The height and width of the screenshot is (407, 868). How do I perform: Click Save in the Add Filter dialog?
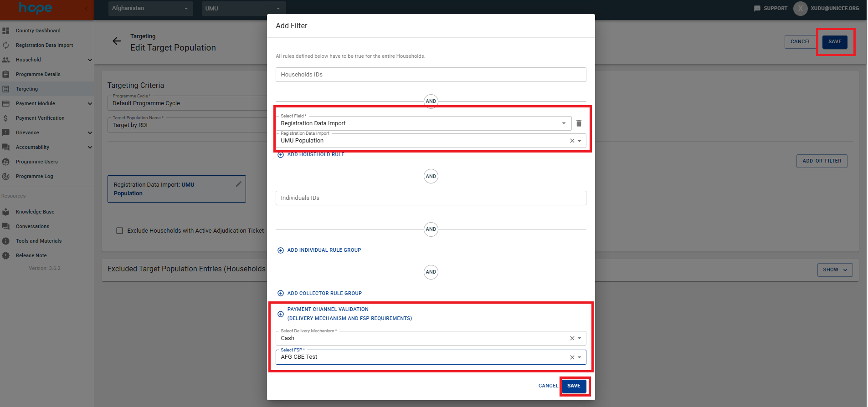pos(574,386)
